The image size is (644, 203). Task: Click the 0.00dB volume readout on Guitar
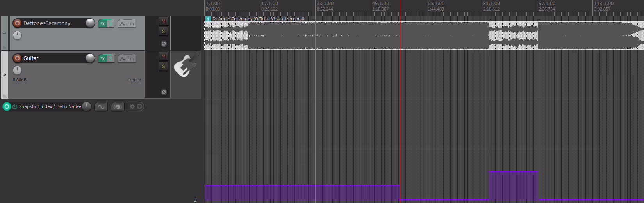(x=20, y=80)
